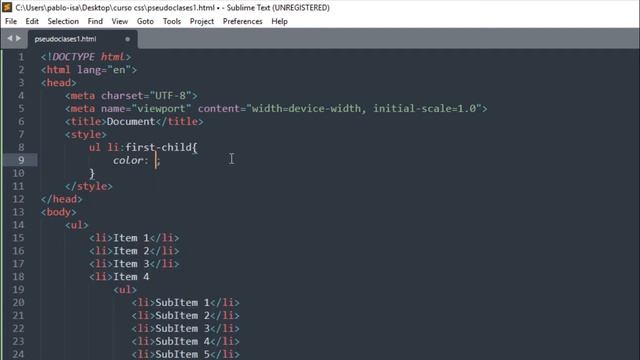Click the html lang="en" tag
Image resolution: width=640 pixels, height=360 pixels.
click(89, 70)
